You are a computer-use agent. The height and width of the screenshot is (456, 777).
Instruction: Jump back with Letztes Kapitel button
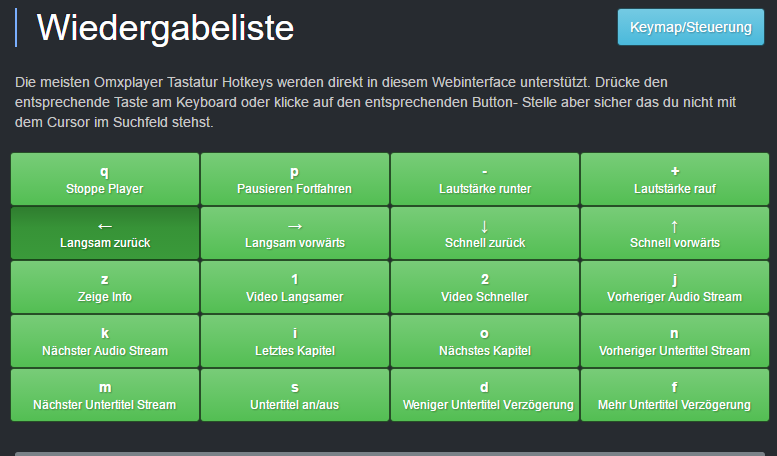tap(295, 341)
